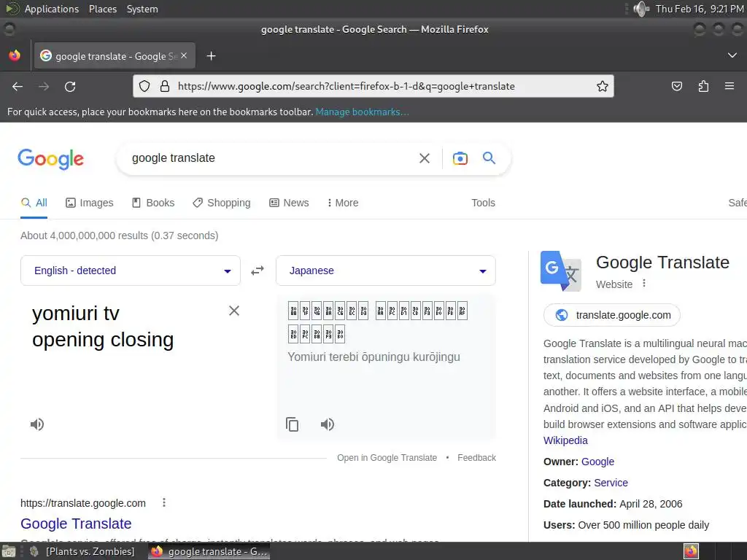Save page to Pocket
Viewport: 747px width, 560px height.
click(676, 86)
